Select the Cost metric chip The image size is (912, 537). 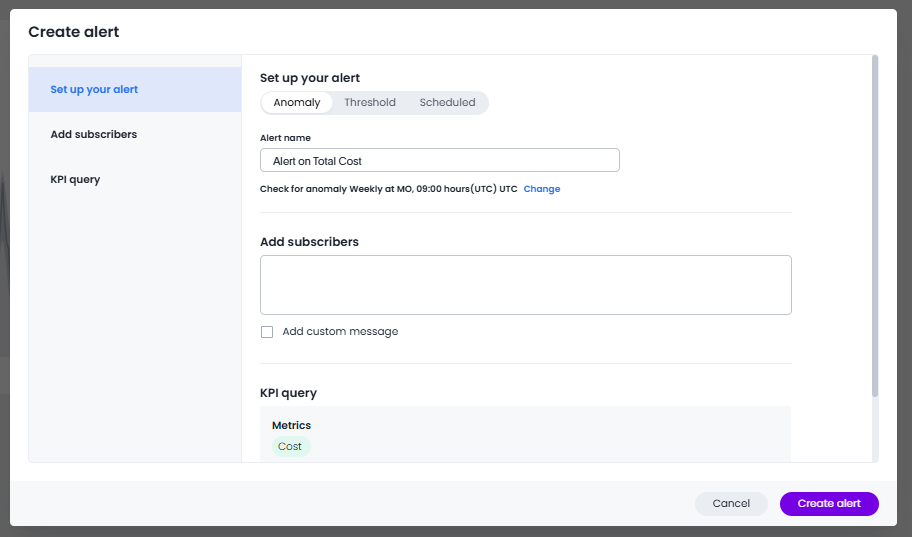(290, 446)
